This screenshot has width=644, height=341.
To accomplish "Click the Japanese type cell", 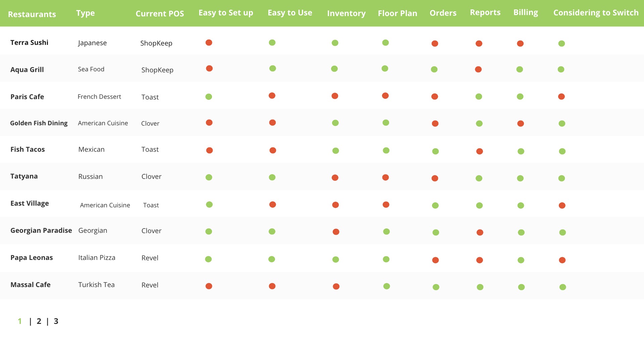I will click(92, 43).
